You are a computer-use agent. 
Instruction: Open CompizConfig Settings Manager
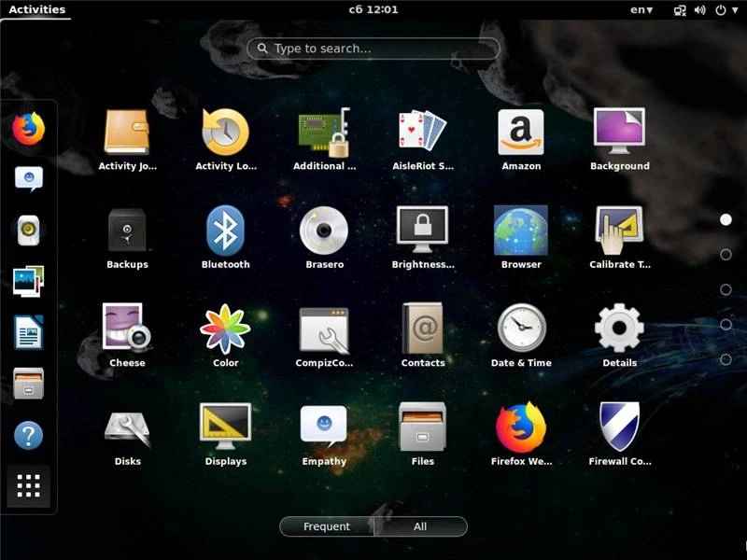[x=324, y=336]
